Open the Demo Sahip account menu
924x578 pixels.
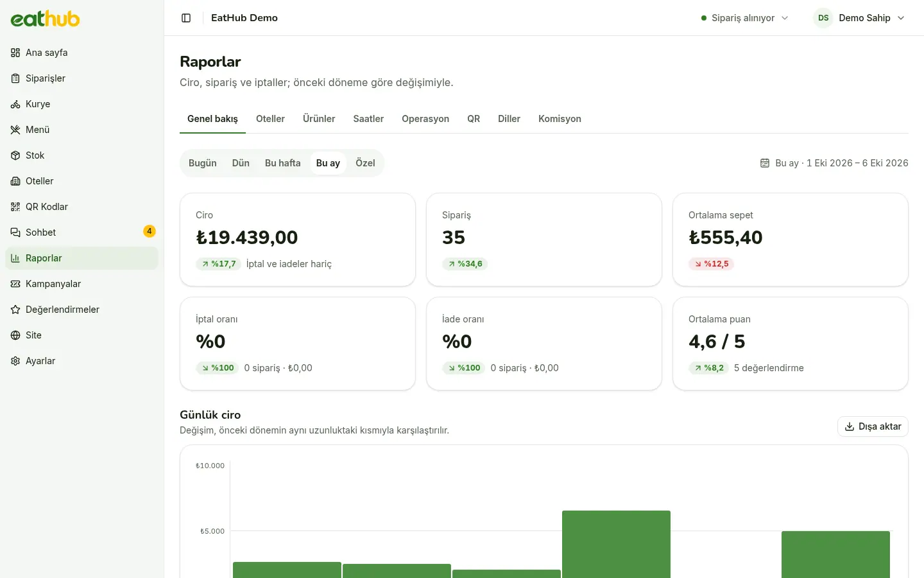coord(859,18)
